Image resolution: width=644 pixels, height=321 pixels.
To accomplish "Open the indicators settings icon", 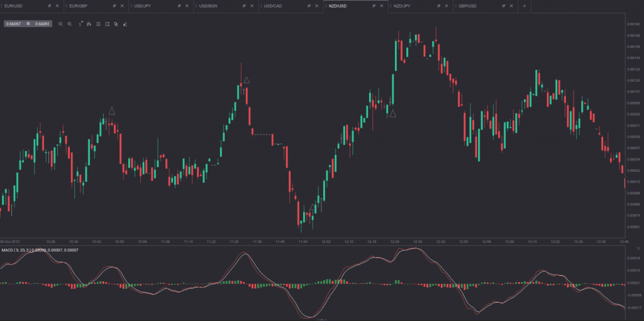I will 99,24.
